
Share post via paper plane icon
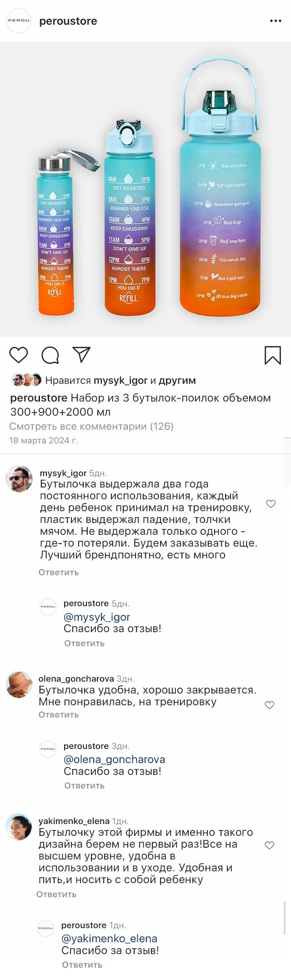82,355
